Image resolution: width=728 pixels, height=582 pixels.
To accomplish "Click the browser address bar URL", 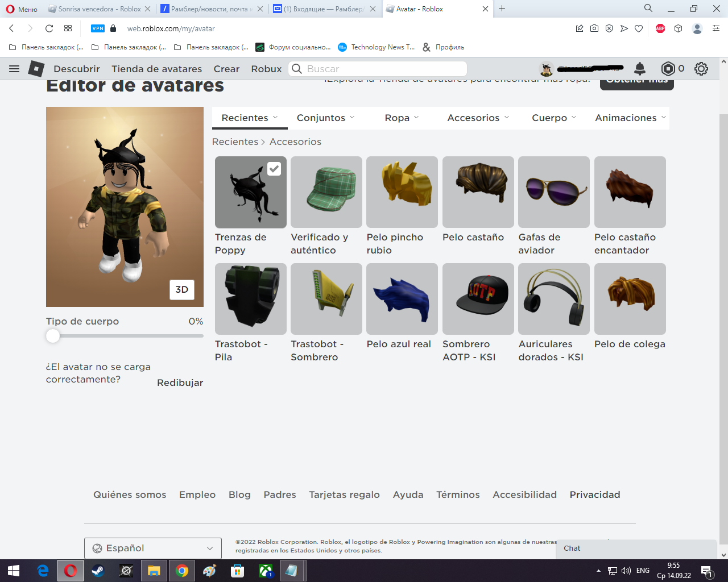I will pyautogui.click(x=171, y=28).
